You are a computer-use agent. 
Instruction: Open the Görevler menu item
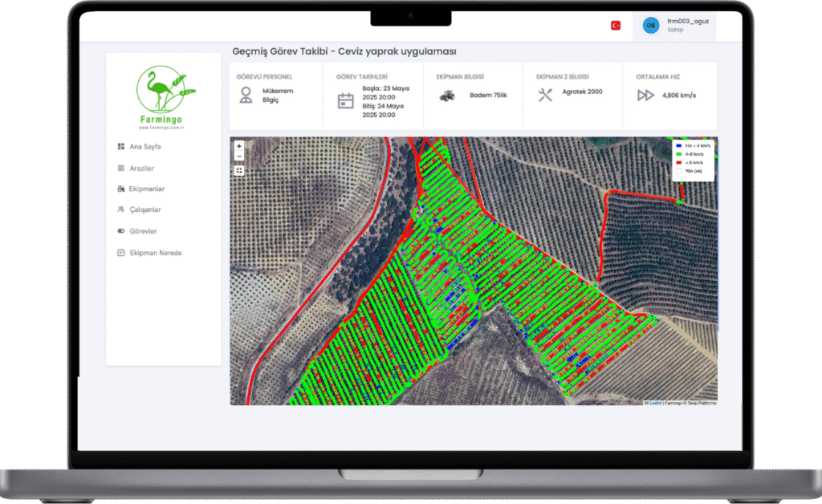click(x=144, y=231)
